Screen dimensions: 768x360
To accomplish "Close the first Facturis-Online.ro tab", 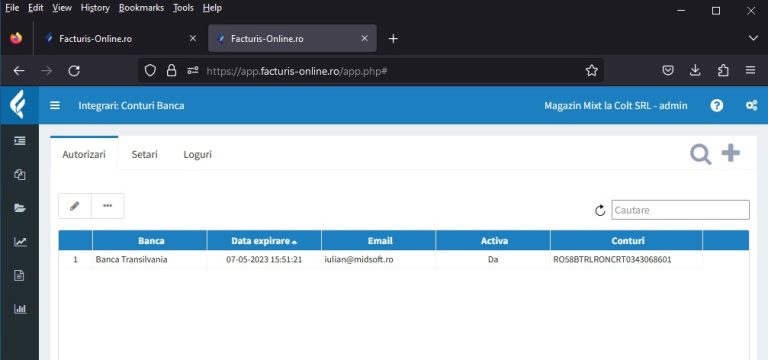I will tap(192, 38).
